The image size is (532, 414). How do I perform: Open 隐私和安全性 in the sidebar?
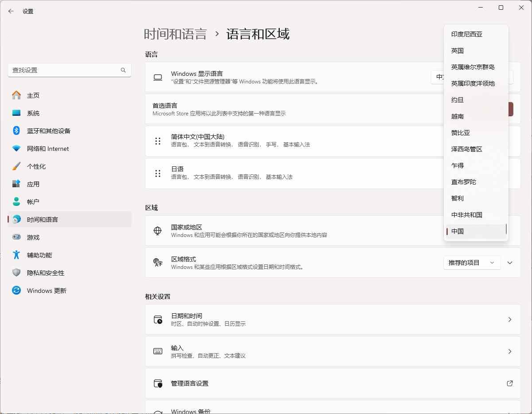(70, 273)
